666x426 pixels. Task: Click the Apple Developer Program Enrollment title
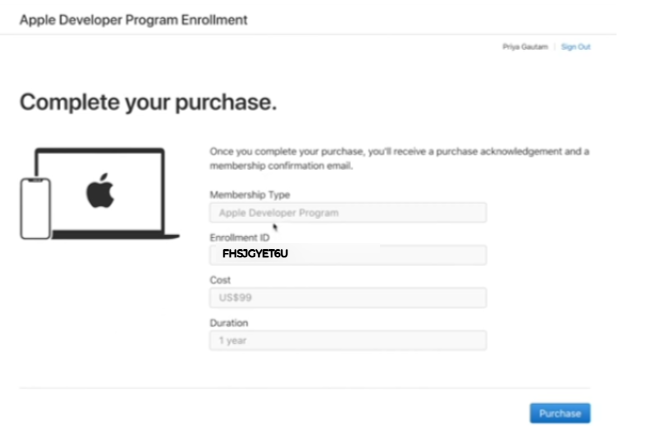coord(133,19)
